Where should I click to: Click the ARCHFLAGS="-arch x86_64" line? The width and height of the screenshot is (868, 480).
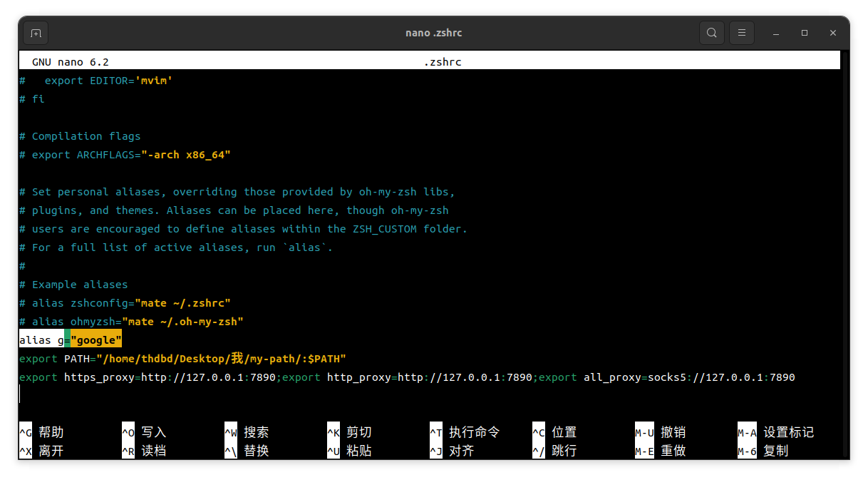(x=125, y=155)
